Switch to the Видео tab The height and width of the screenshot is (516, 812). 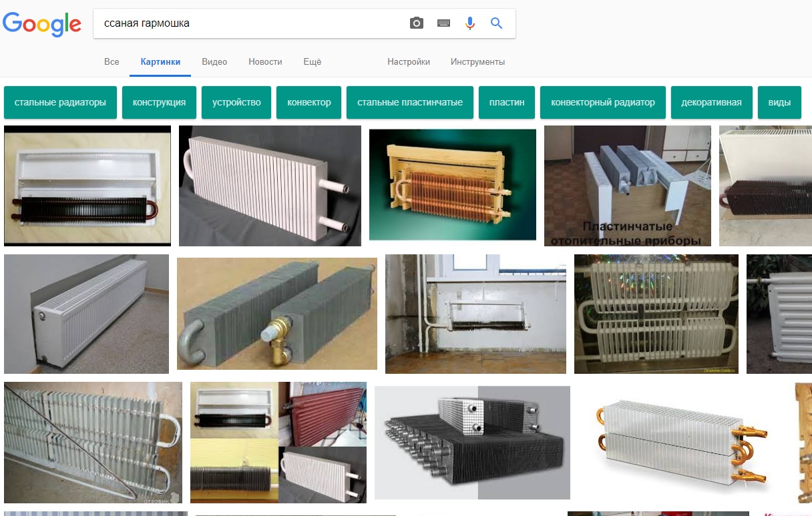tap(214, 62)
